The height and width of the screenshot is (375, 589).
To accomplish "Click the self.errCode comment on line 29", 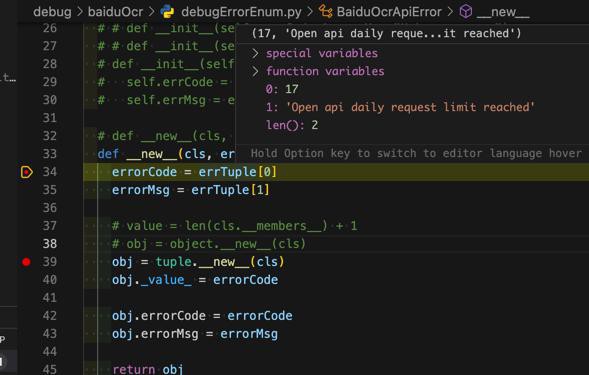I will pos(163,82).
